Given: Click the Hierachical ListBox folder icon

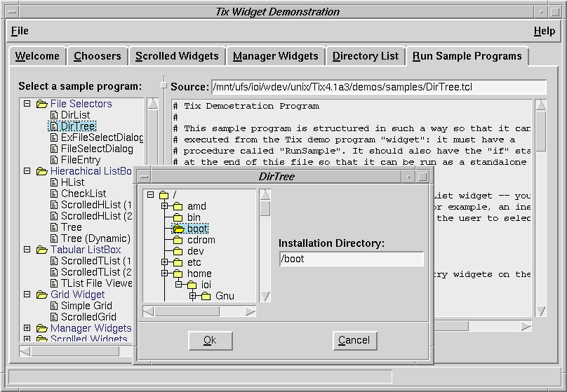Looking at the screenshot, I should pyautogui.click(x=42, y=171).
